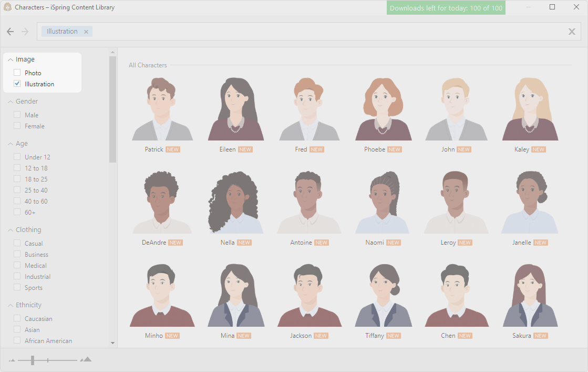The height and width of the screenshot is (372, 588).
Task: Click the filter panel scroll-down arrow
Action: tap(113, 343)
